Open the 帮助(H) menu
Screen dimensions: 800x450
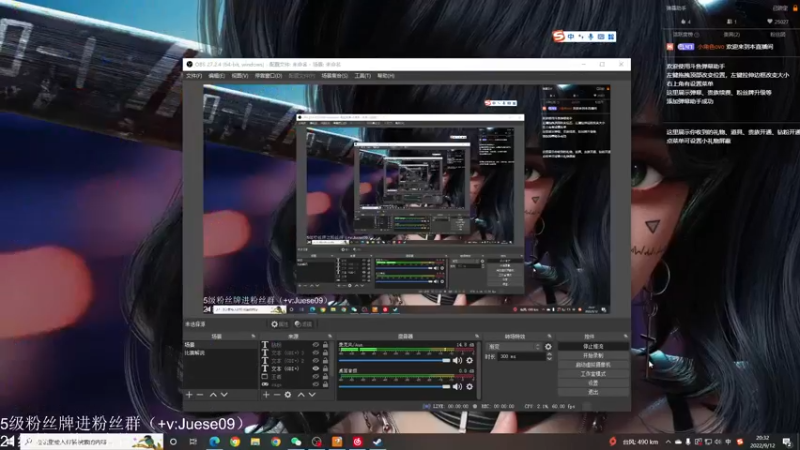pyautogui.click(x=386, y=76)
